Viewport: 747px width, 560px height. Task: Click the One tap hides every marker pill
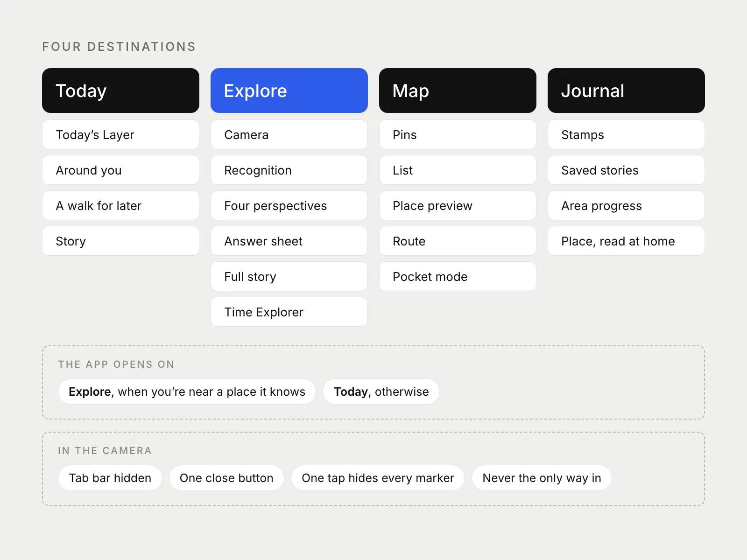[x=378, y=478]
